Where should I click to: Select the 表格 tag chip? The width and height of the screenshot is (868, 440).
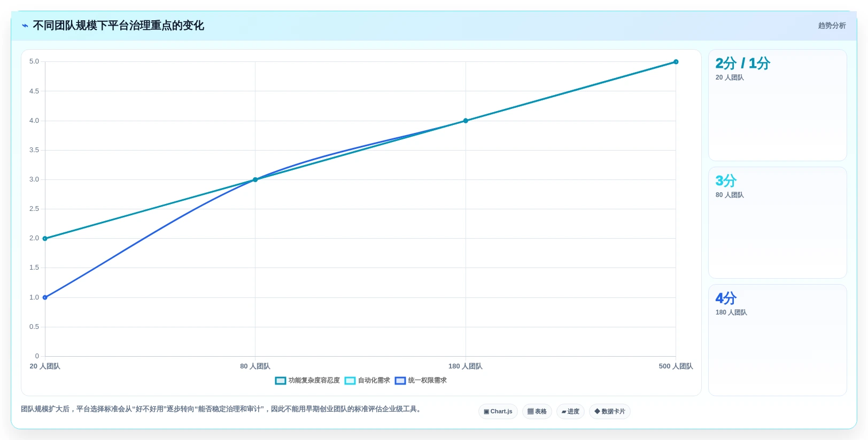pos(537,412)
